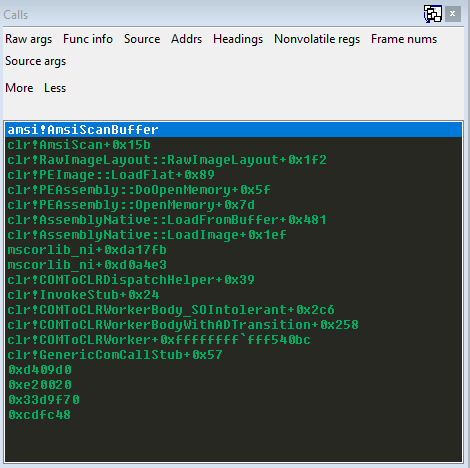Viewport: 470px width, 468px height.
Task: Toggle Addrs display option
Action: (x=186, y=39)
